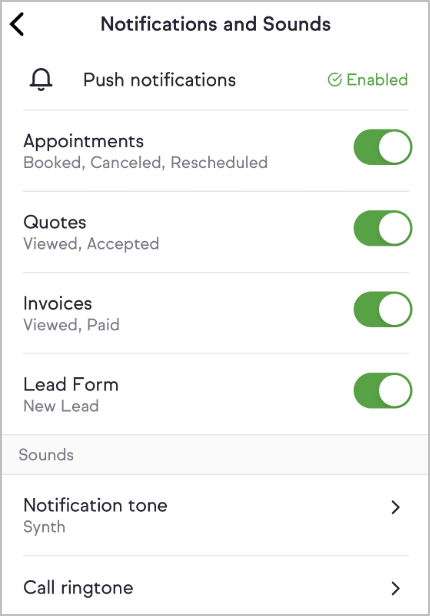Image resolution: width=430 pixels, height=616 pixels.
Task: Click the Enabled status text
Action: tap(377, 80)
